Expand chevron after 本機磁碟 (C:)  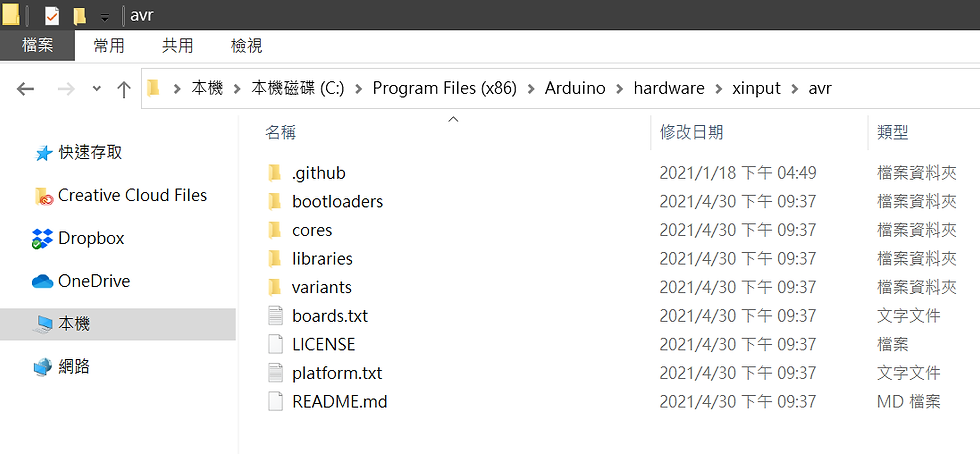(x=359, y=89)
